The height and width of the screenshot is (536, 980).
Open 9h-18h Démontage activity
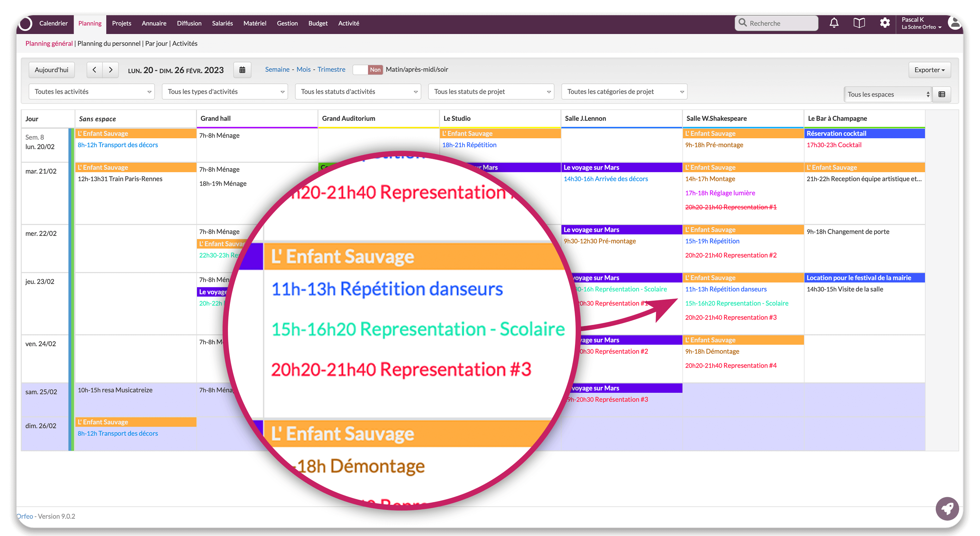tap(712, 351)
